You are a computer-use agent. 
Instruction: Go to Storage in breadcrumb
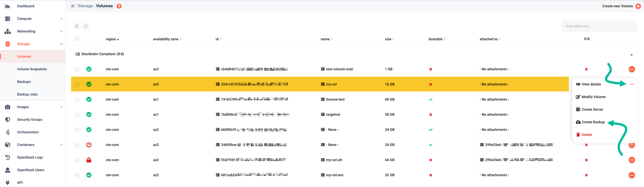(85, 6)
